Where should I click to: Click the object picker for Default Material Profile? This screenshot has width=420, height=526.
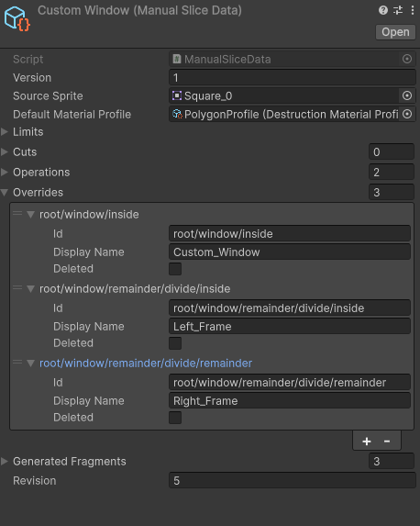tap(407, 114)
